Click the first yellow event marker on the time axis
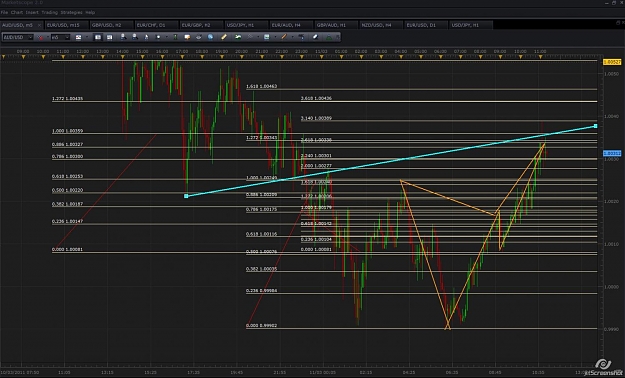 pyautogui.click(x=4, y=57)
